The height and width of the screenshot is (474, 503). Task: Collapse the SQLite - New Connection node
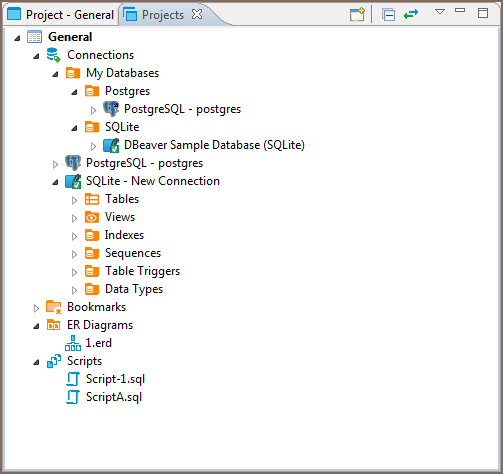[x=55, y=182]
